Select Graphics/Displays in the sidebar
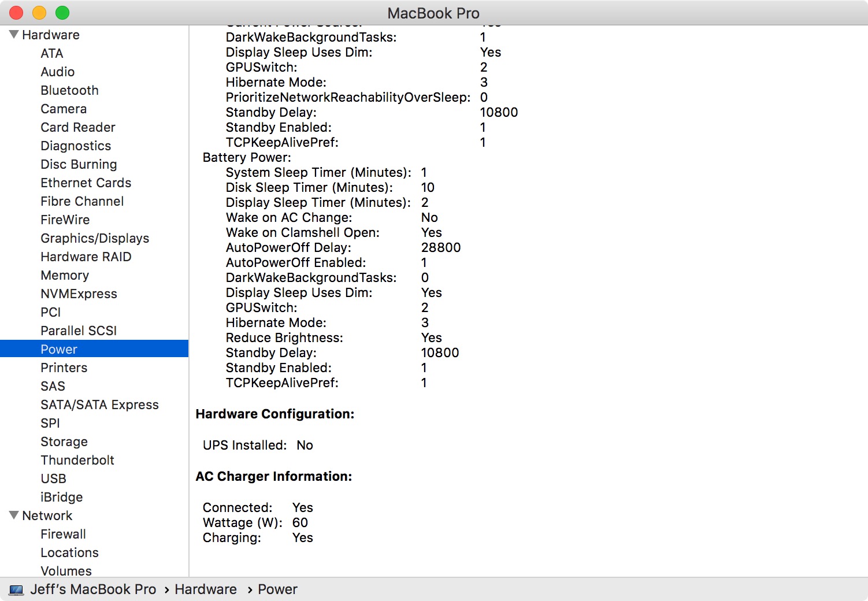This screenshot has width=868, height=601. 95,238
